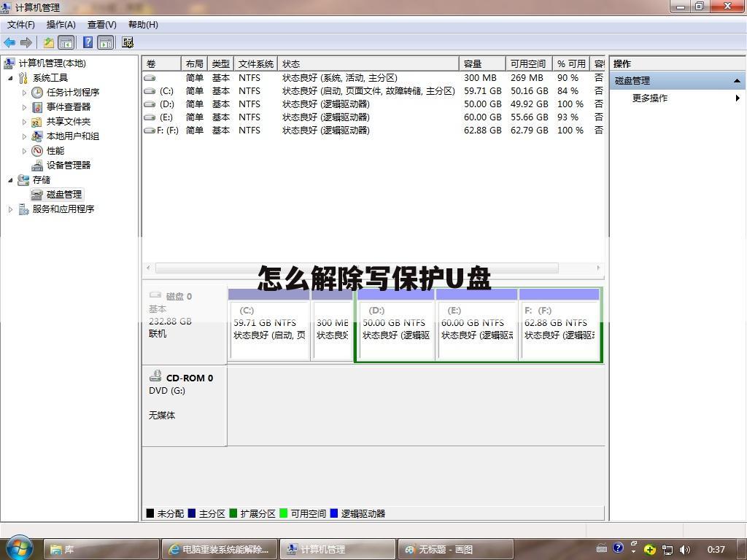This screenshot has width=747, height=560.
Task: Expand the 事件查看器 node arrow
Action: click(x=24, y=108)
